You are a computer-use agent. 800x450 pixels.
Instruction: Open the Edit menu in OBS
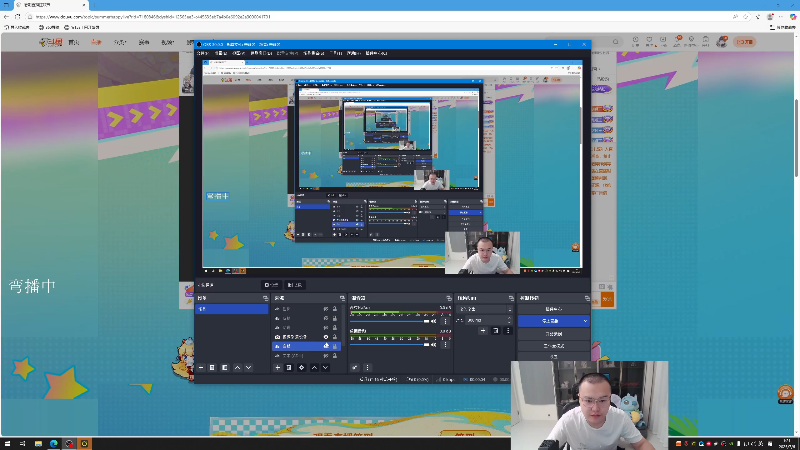click(220, 53)
